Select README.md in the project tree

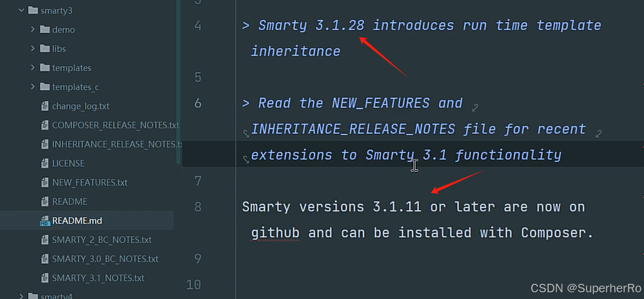[x=77, y=221]
